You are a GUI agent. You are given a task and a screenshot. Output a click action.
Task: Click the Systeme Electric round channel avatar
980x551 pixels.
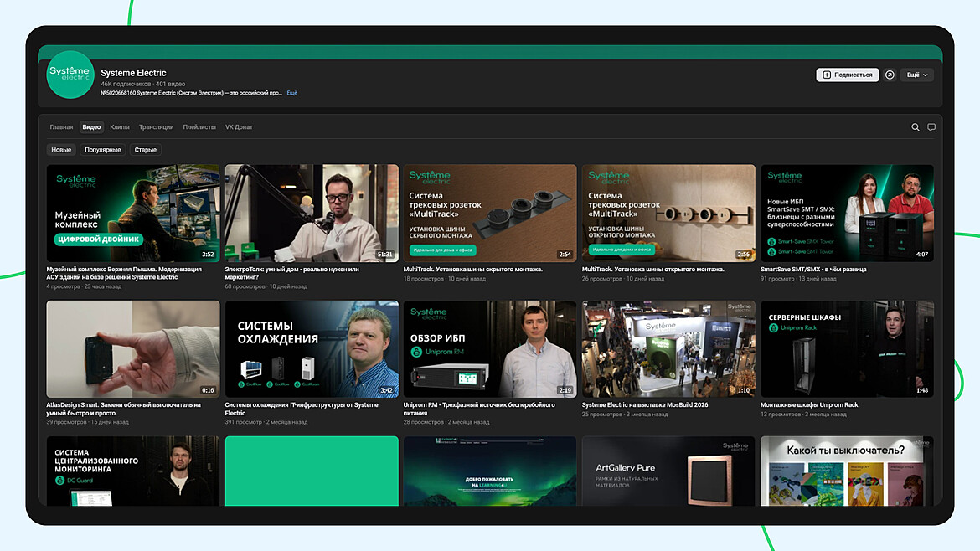[70, 75]
